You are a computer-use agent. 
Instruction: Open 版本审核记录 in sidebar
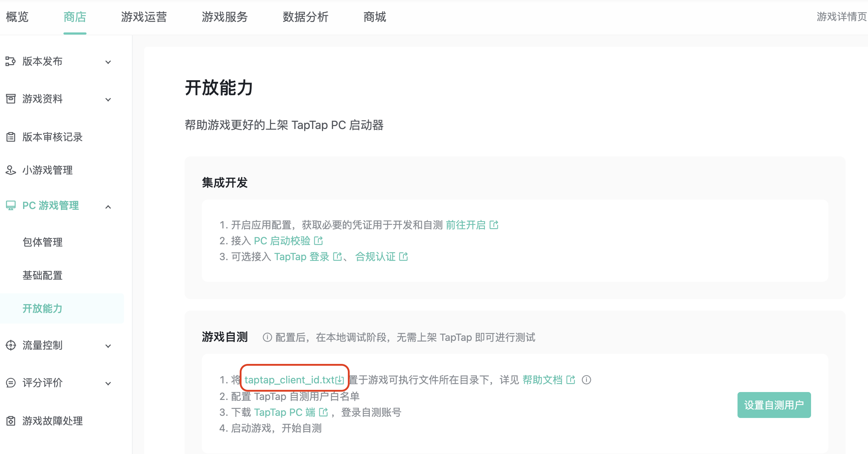click(x=53, y=137)
